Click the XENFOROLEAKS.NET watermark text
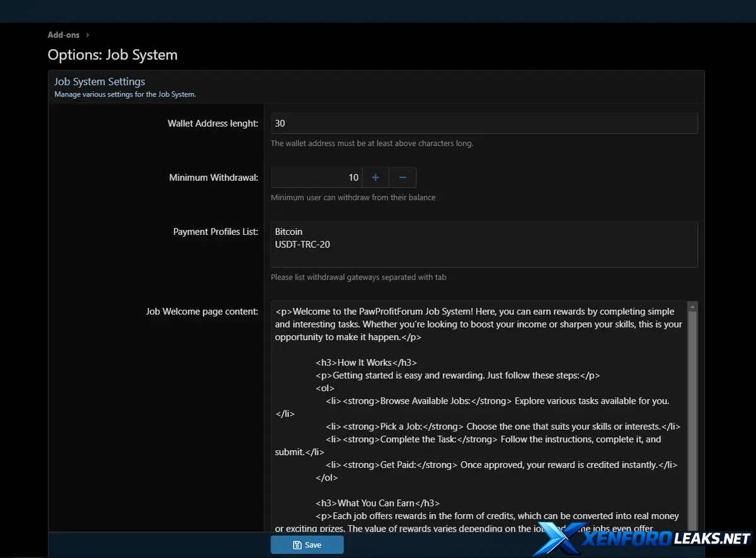The width and height of the screenshot is (756, 558). tap(666, 539)
